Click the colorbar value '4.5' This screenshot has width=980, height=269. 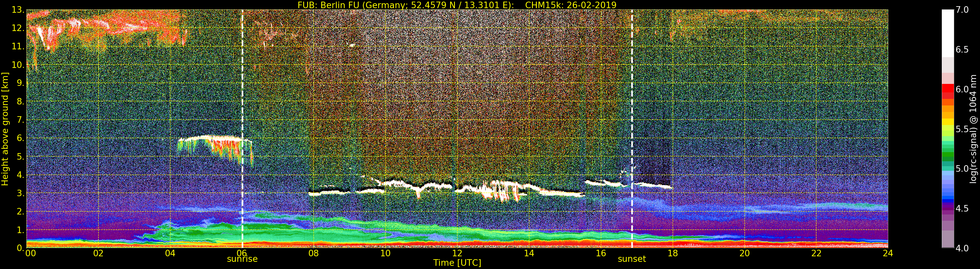[x=962, y=209]
